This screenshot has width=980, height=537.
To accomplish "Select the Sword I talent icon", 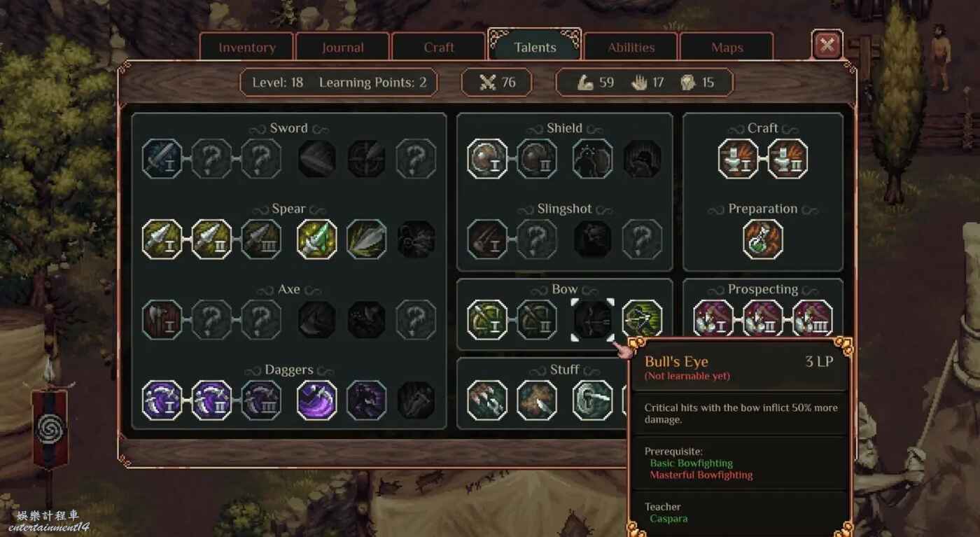I will [162, 159].
